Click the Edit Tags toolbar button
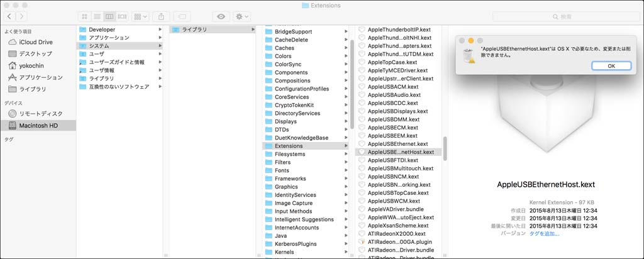This screenshot has height=259, width=644. (182, 16)
